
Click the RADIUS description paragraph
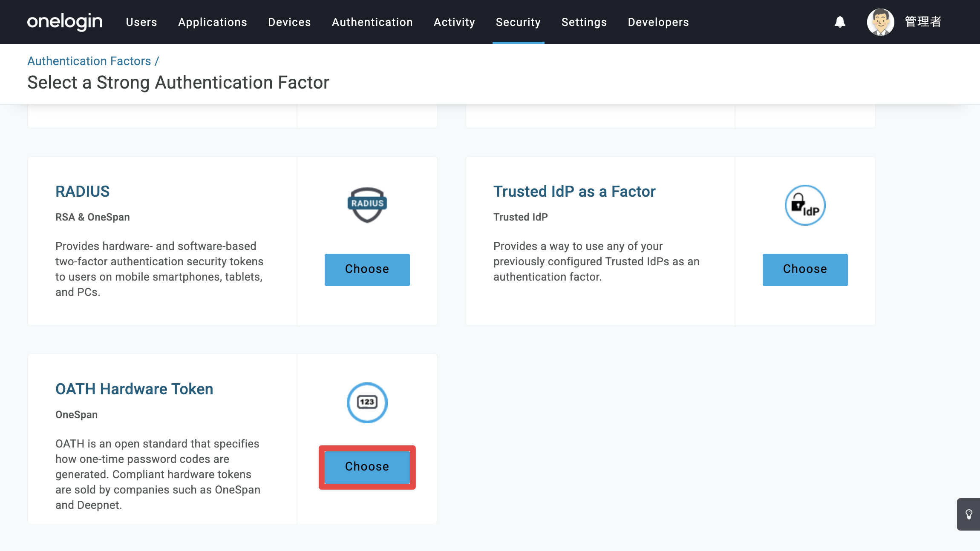[160, 269]
